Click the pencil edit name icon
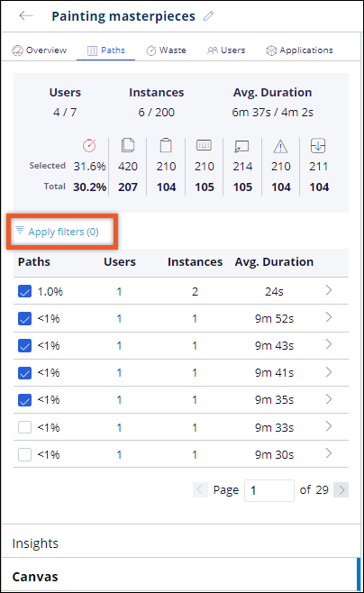Image resolution: width=364 pixels, height=593 pixels. point(208,16)
